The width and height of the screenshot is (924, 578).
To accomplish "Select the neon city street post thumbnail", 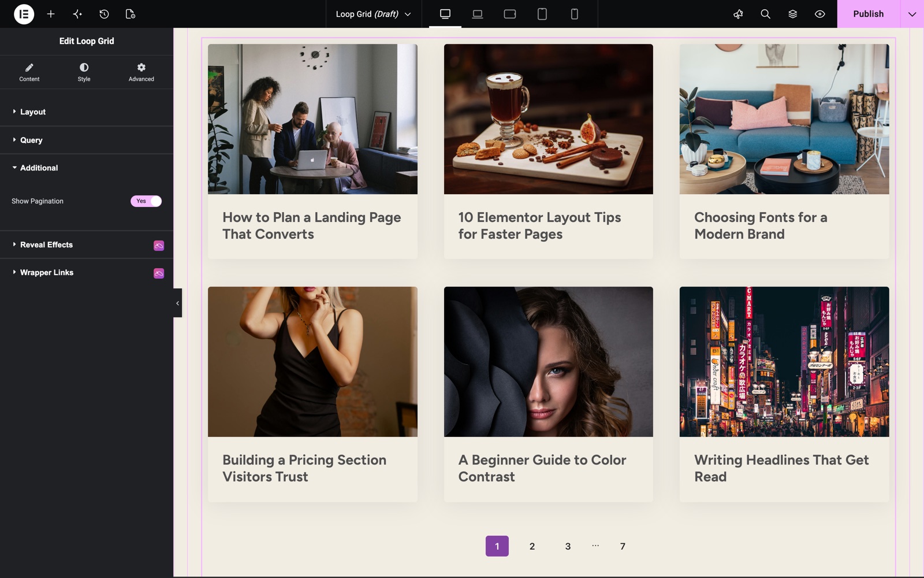I will (x=784, y=362).
